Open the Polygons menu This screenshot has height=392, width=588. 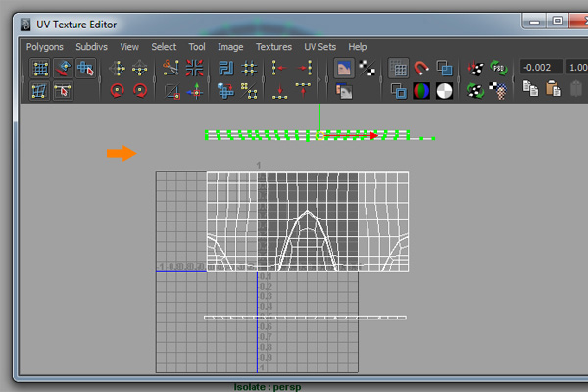point(45,46)
